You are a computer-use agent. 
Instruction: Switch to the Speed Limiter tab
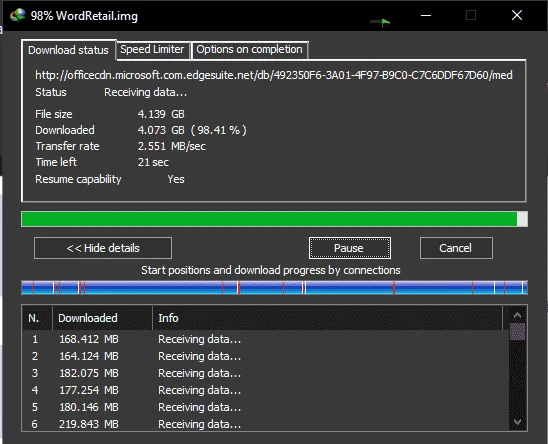(x=152, y=49)
